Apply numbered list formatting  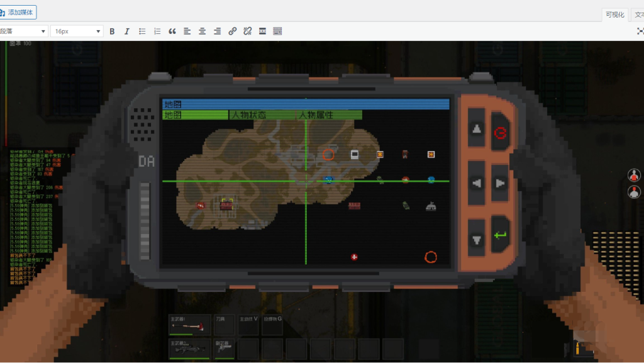[157, 31]
